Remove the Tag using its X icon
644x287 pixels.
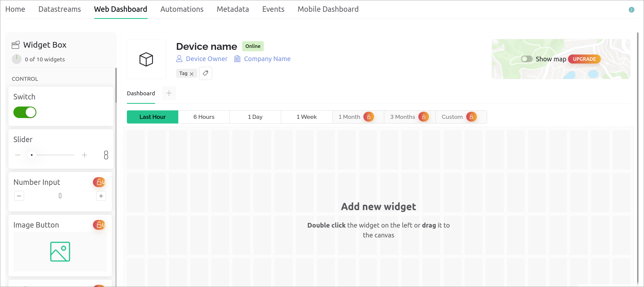192,74
